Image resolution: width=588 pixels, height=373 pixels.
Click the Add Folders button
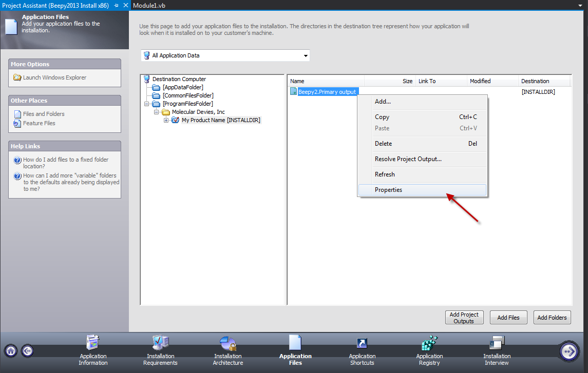pos(552,317)
